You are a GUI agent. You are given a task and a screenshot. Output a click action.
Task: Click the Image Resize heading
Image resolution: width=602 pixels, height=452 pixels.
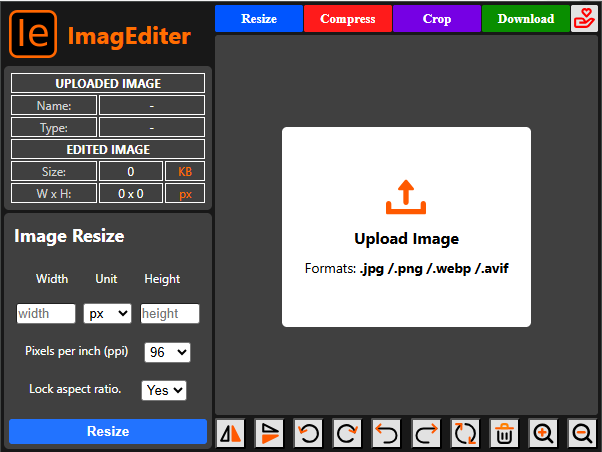pos(69,236)
